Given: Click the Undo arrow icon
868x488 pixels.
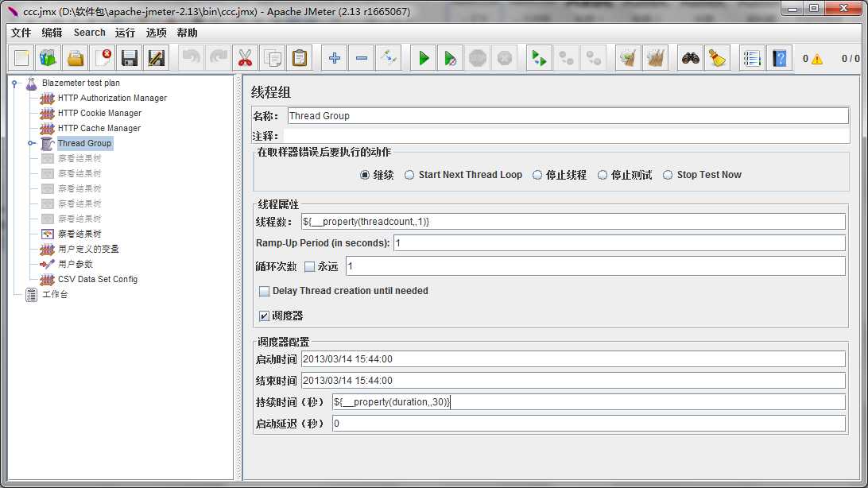Looking at the screenshot, I should pyautogui.click(x=192, y=58).
